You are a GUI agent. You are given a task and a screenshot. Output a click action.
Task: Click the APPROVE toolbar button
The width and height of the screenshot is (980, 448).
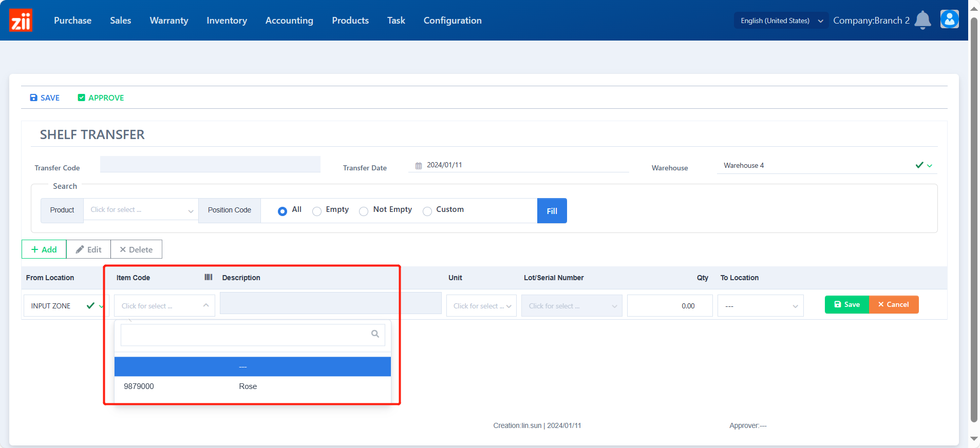101,98
